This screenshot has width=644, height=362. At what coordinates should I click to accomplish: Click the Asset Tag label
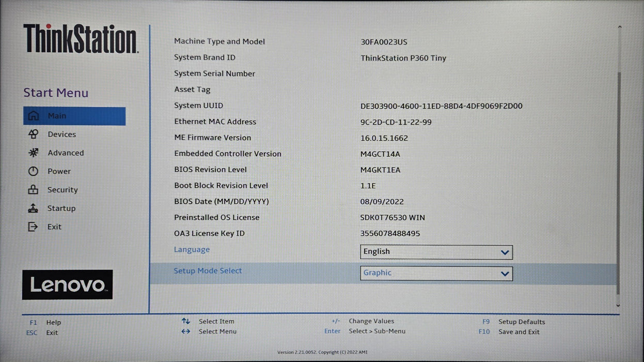(x=192, y=89)
